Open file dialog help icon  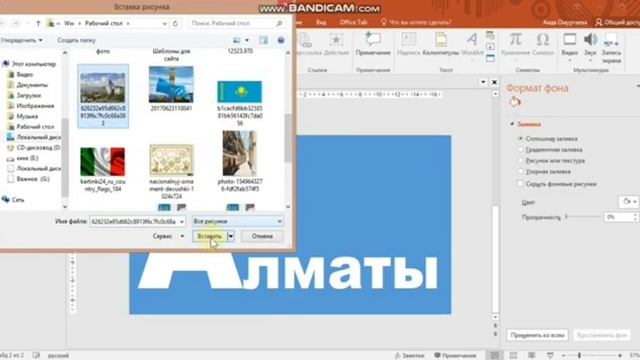point(281,40)
